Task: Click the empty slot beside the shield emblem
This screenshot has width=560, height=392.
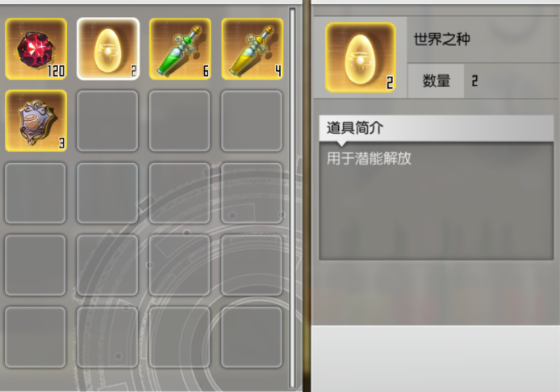Action: [108, 121]
